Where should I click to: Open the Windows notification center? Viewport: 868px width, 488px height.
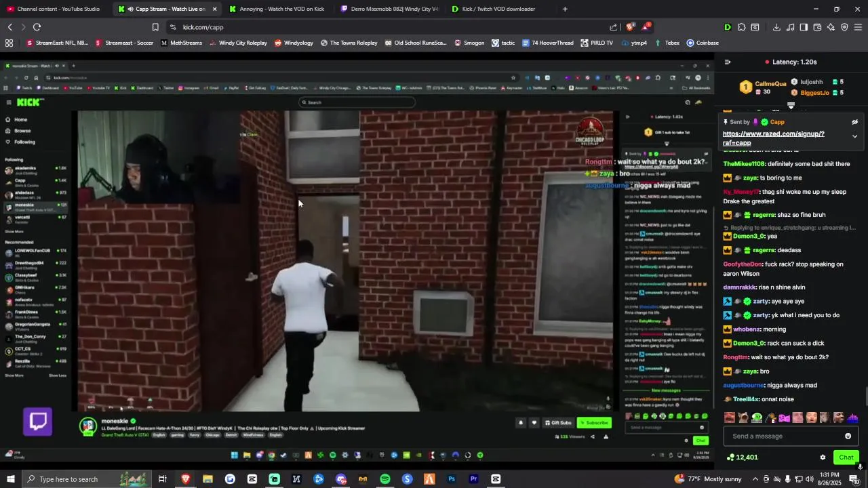tap(854, 479)
